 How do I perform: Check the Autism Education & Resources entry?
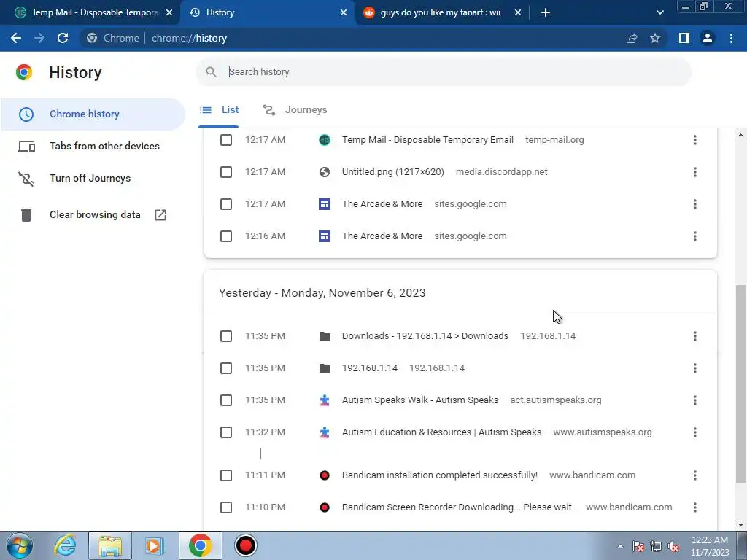[226, 432]
